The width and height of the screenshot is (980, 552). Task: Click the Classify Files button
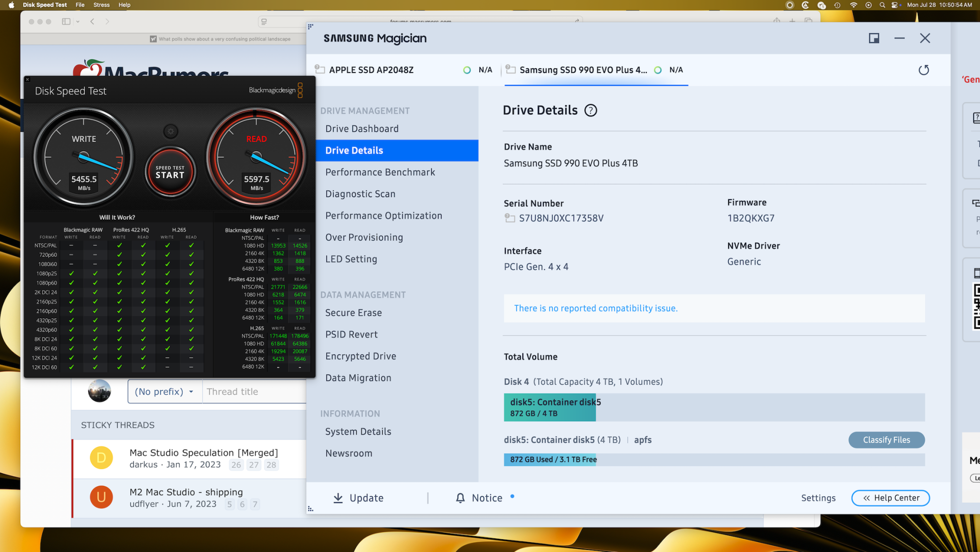click(886, 440)
